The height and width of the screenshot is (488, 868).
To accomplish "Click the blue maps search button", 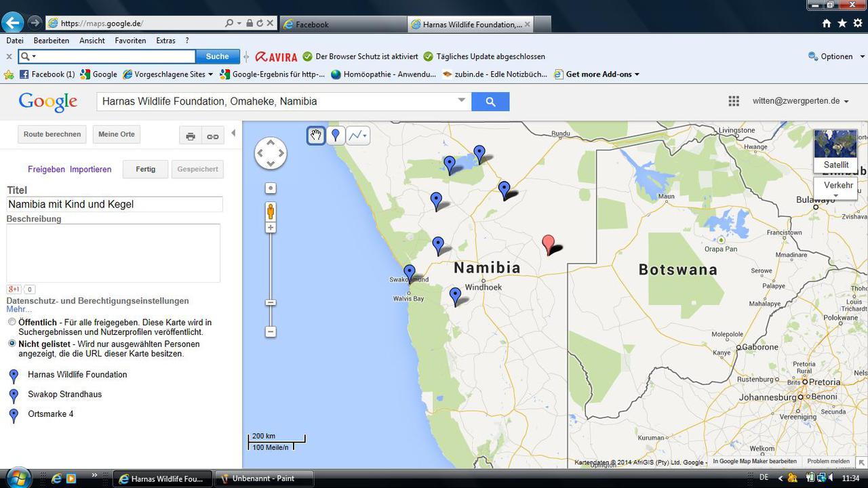I will pyautogui.click(x=490, y=102).
